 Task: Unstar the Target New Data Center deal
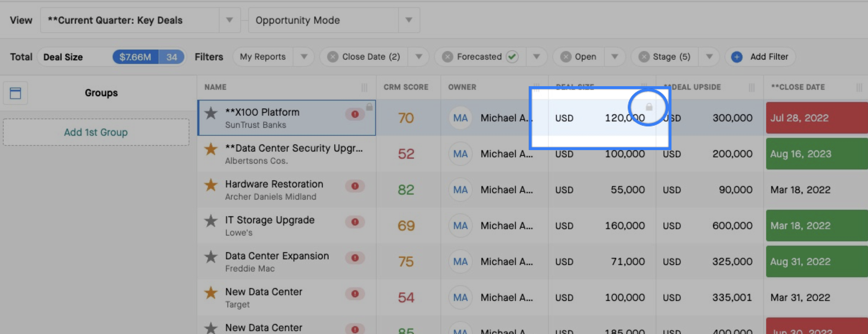point(211,293)
